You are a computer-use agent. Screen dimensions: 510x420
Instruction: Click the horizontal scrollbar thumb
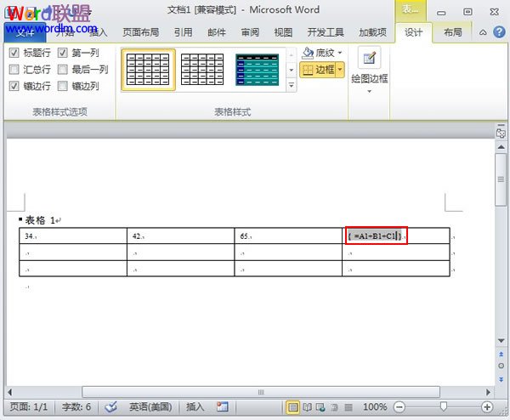point(261,392)
